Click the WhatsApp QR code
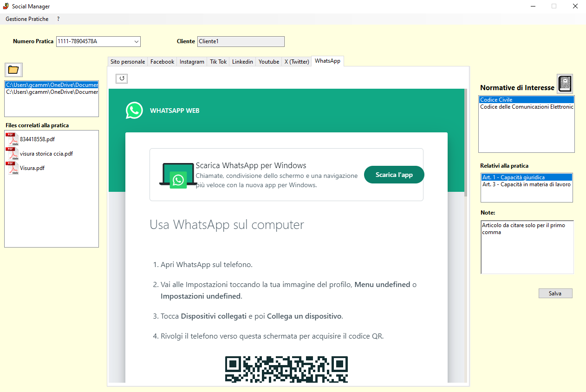This screenshot has height=392, width=586. pyautogui.click(x=286, y=369)
